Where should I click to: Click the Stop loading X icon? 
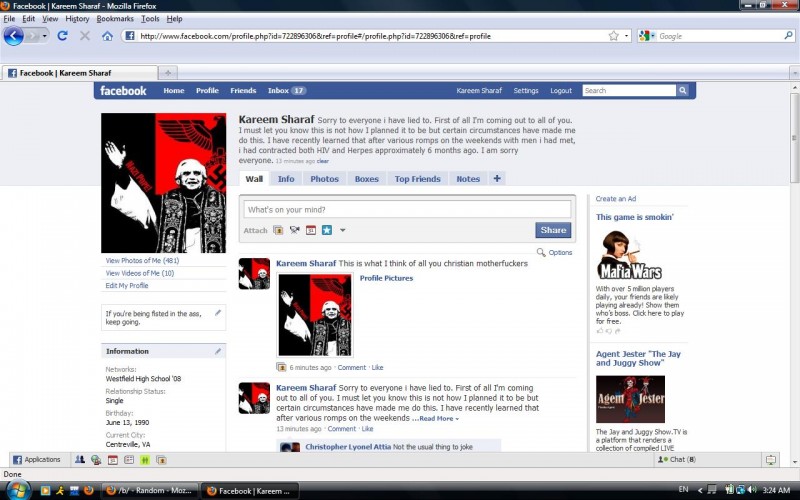click(85, 36)
